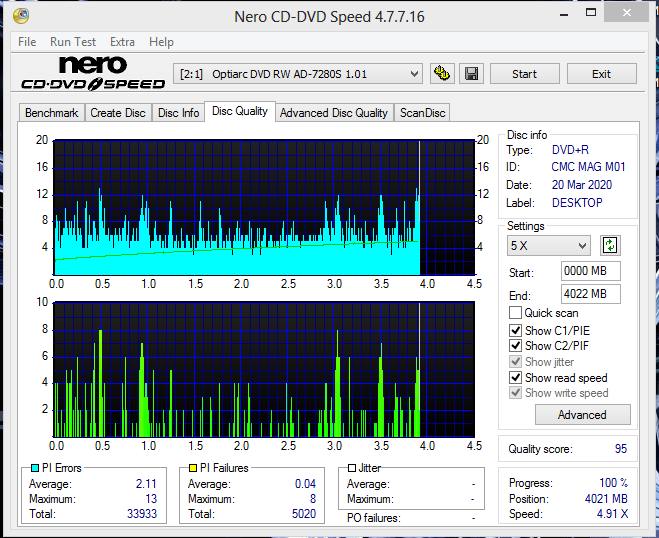This screenshot has width=659, height=538.
Task: Switch to the Benchmark tab
Action: (x=52, y=113)
